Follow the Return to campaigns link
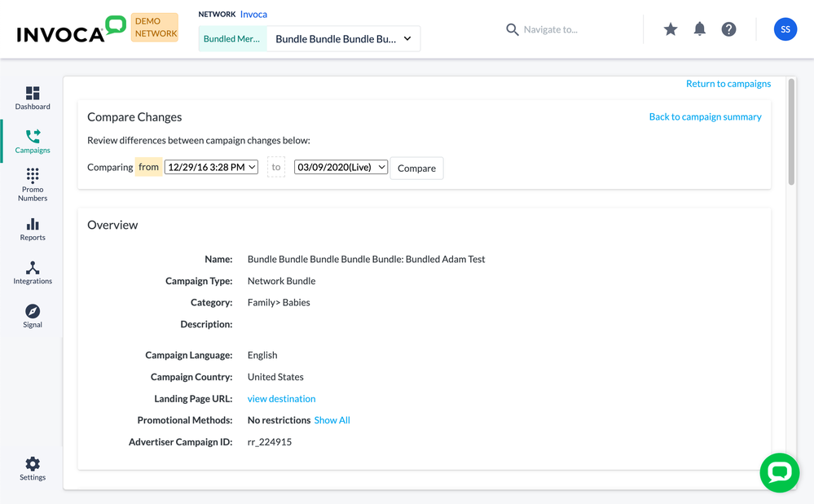The image size is (814, 504). pos(728,84)
